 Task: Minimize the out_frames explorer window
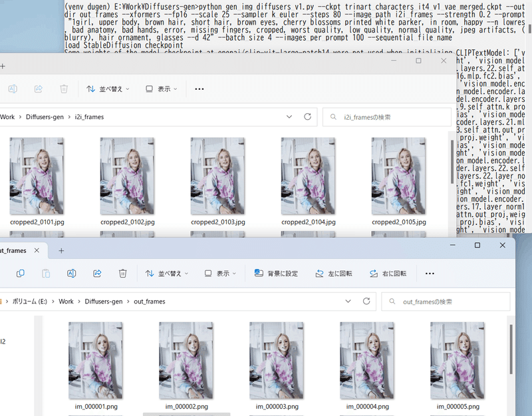click(453, 245)
